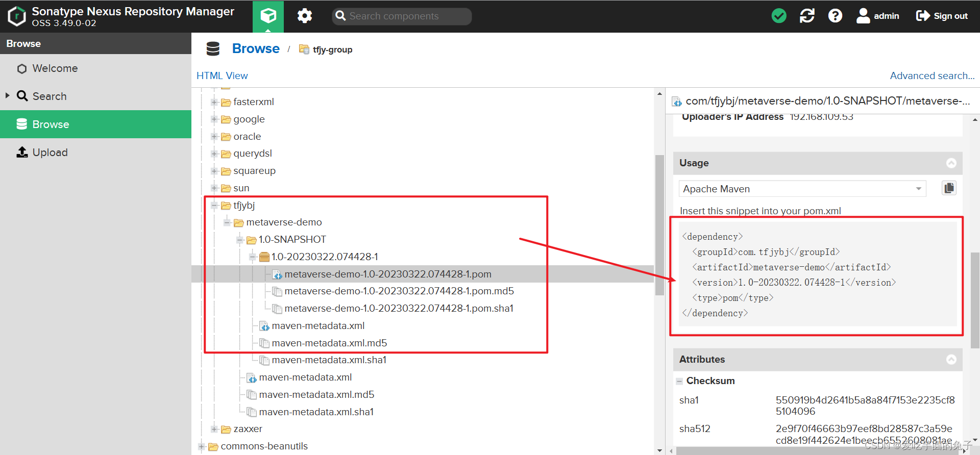Click the pom.sha1 file icon
This screenshot has height=455, width=980.
coord(277,309)
